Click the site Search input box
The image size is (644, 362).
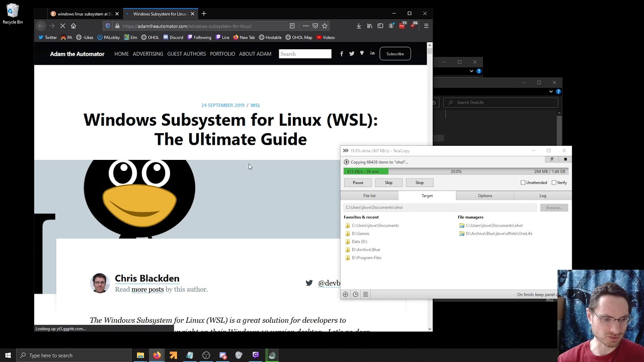305,54
